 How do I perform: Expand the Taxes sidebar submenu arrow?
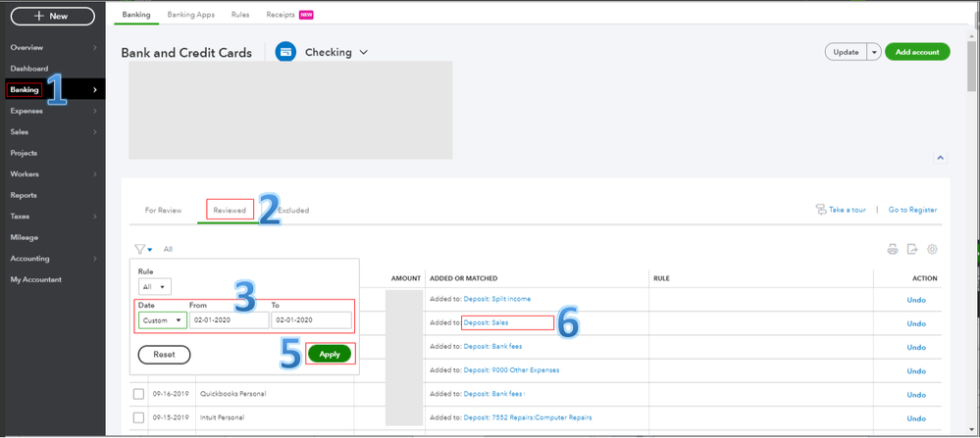[95, 217]
